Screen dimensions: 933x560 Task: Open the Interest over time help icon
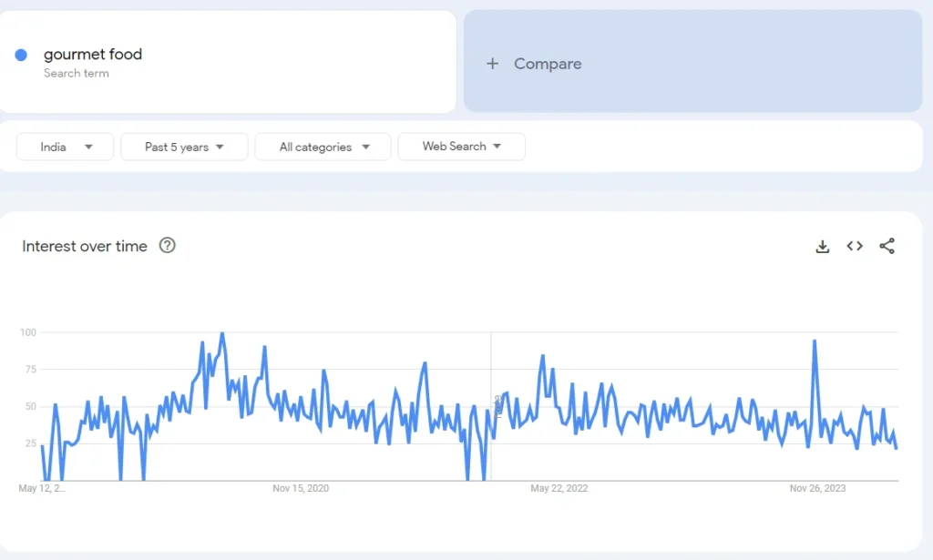(x=167, y=246)
